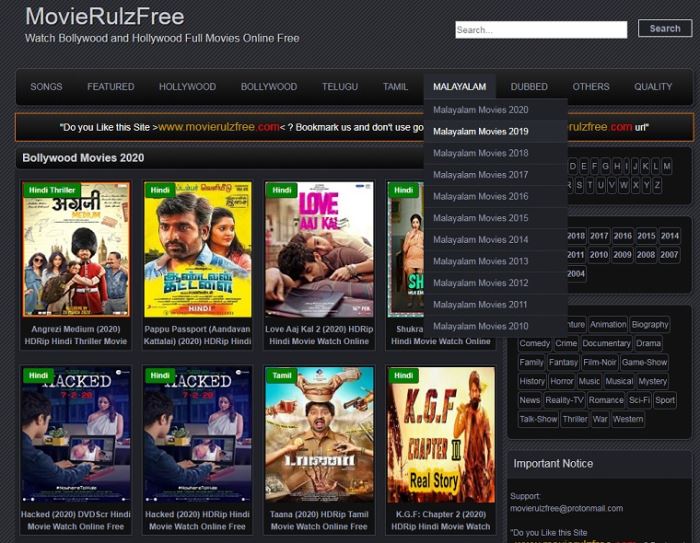The height and width of the screenshot is (543, 700).
Task: Select Malayalam Movies 2010
Action: point(496,326)
